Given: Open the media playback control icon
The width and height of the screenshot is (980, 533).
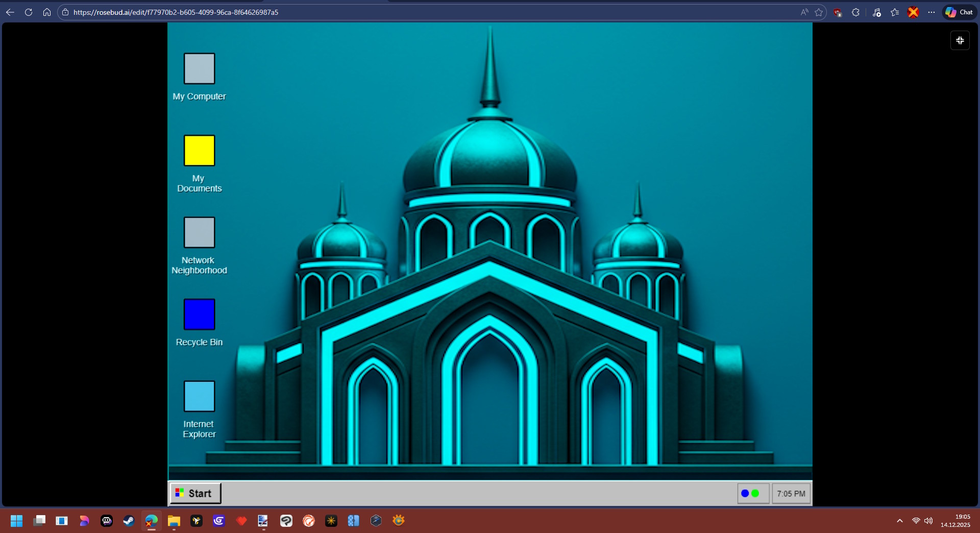Looking at the screenshot, I should click(x=877, y=12).
